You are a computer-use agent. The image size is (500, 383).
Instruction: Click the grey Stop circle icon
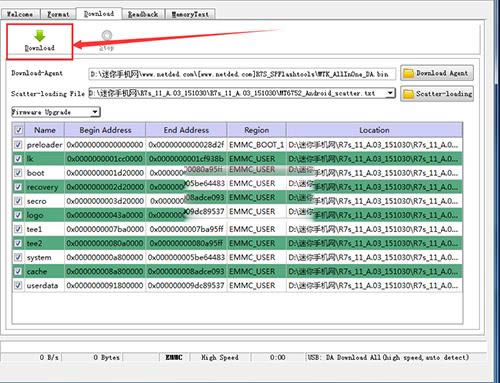pyautogui.click(x=107, y=35)
